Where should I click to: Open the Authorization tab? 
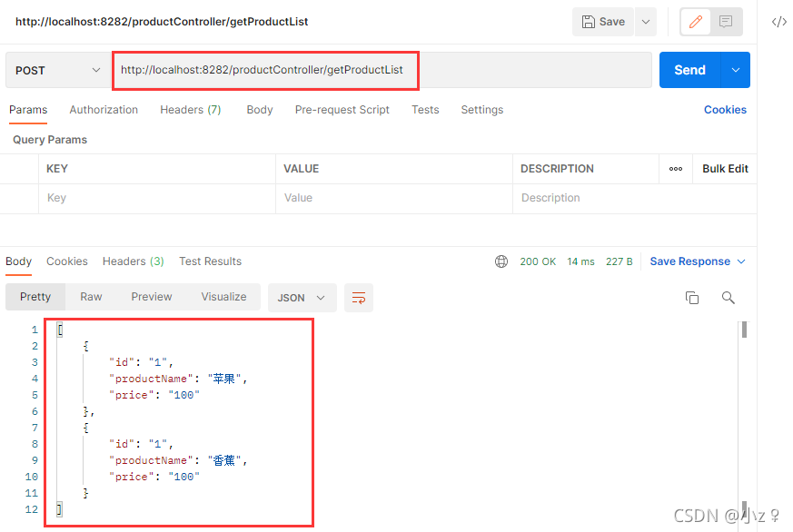[103, 110]
